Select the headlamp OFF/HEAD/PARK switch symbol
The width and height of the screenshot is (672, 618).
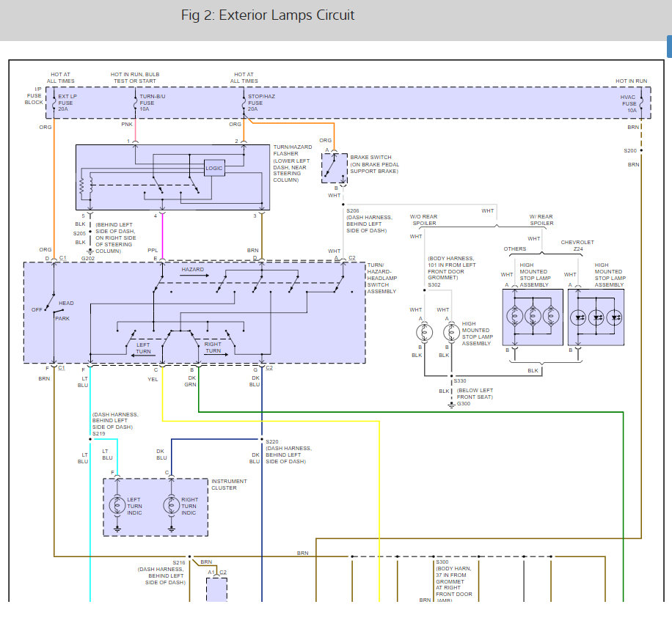coord(53,308)
